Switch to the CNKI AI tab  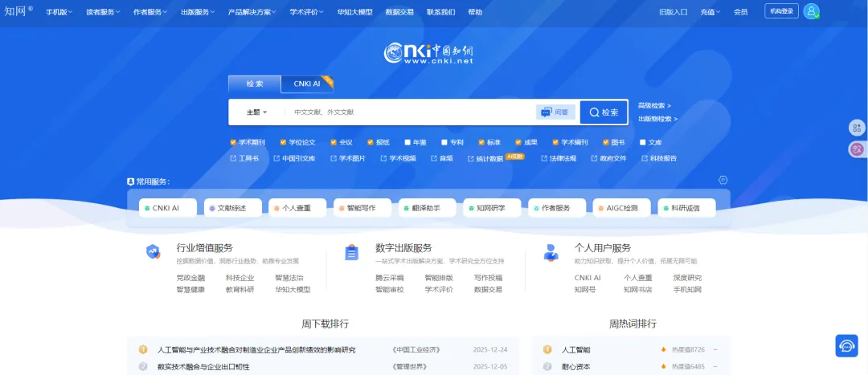[x=307, y=84]
